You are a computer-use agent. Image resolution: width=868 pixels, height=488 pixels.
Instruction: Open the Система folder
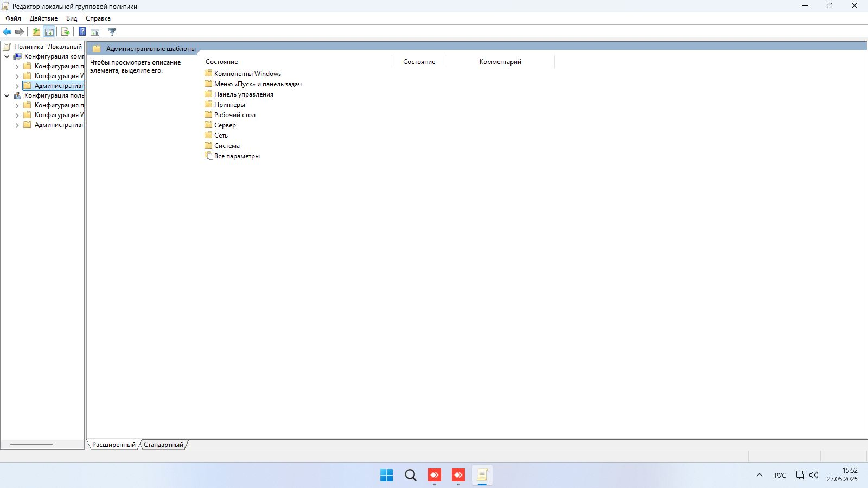click(x=222, y=146)
